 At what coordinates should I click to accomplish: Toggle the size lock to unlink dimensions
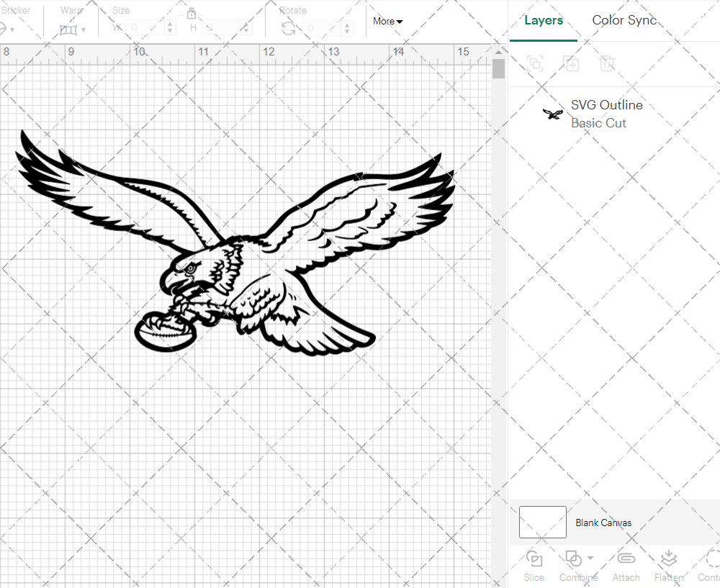(x=192, y=13)
